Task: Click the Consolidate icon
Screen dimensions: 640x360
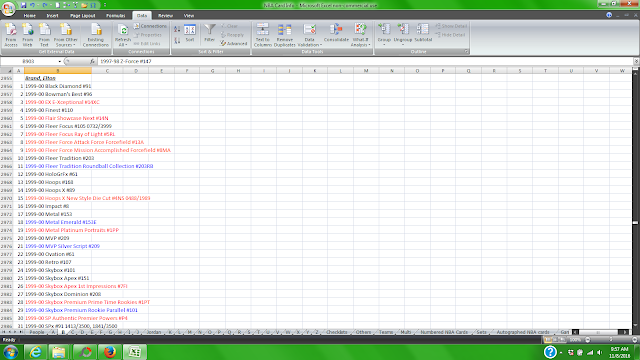Action: (x=336, y=33)
